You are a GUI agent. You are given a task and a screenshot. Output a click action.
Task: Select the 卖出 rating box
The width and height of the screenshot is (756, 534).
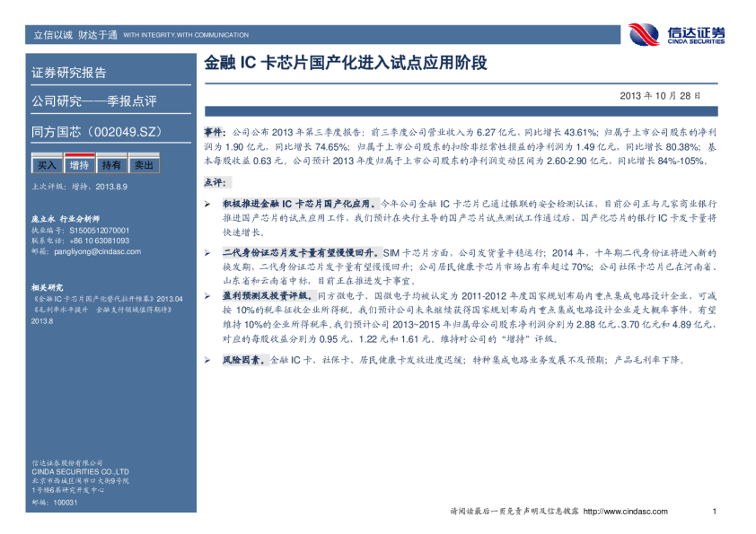pos(144,166)
